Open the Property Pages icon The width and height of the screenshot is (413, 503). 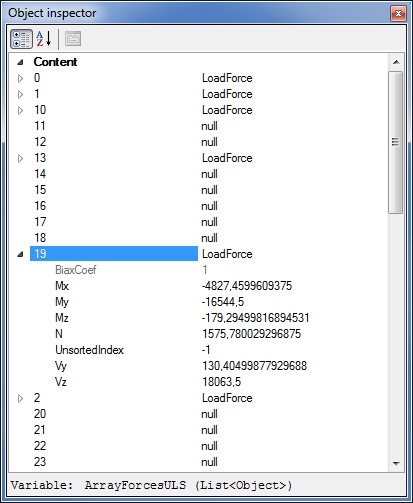pyautogui.click(x=73, y=39)
